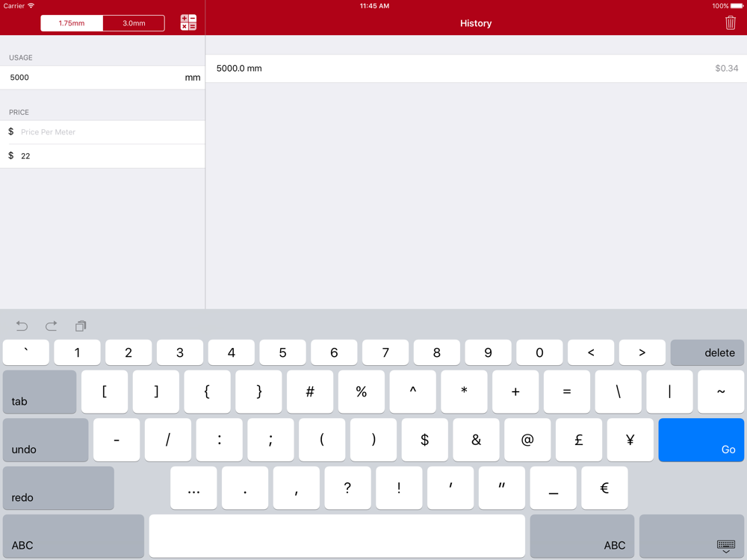
Task: Tap the 6 key
Action: [x=334, y=352]
